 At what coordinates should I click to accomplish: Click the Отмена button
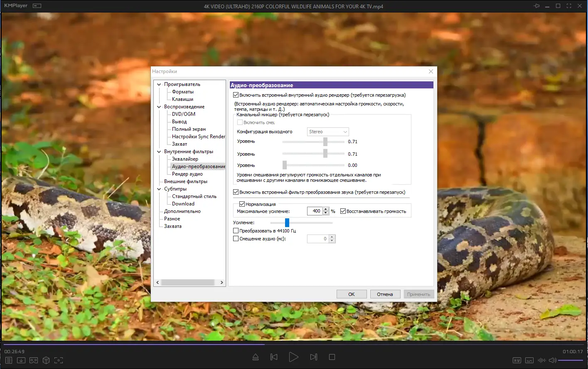tap(385, 294)
